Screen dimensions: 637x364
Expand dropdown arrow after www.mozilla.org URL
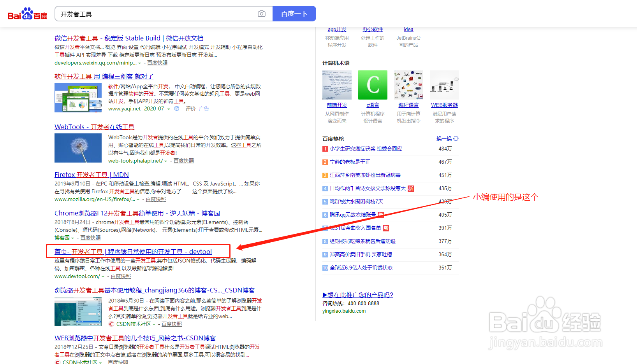click(138, 199)
